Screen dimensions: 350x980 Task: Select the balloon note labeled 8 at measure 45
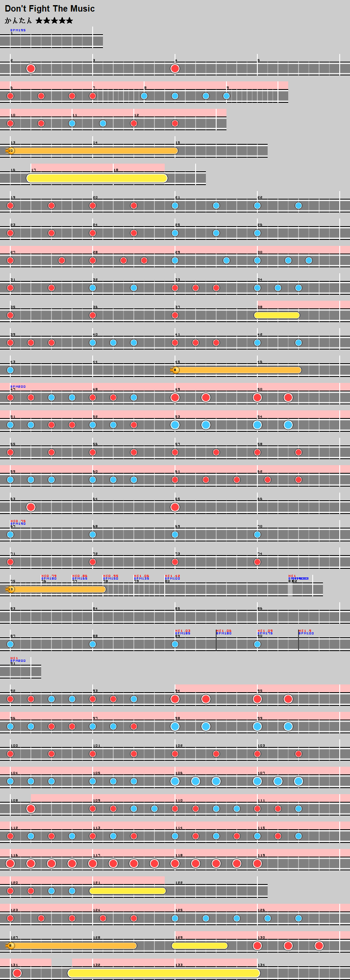coord(236,370)
